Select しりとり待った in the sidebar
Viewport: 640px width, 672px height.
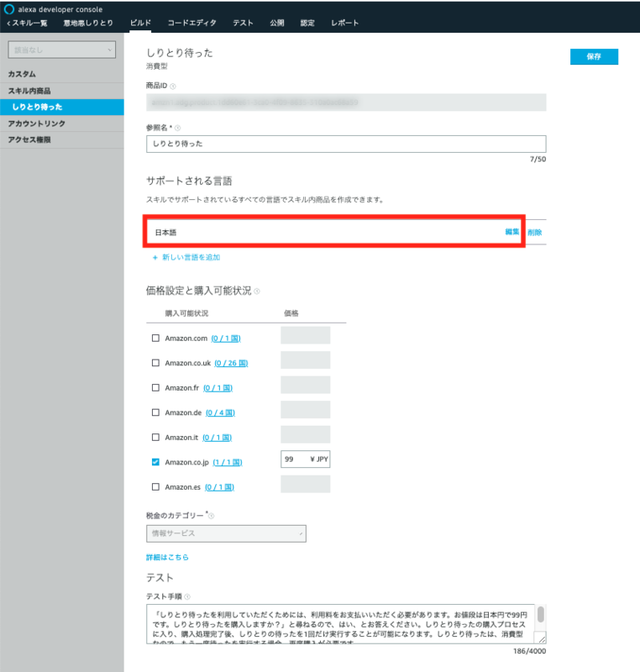coord(61,108)
